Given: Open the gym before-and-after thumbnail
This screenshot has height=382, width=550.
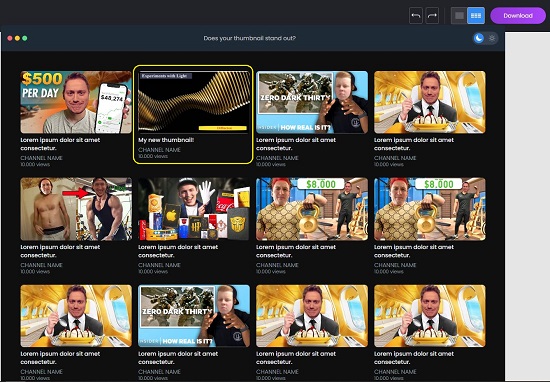Looking at the screenshot, I should point(76,209).
